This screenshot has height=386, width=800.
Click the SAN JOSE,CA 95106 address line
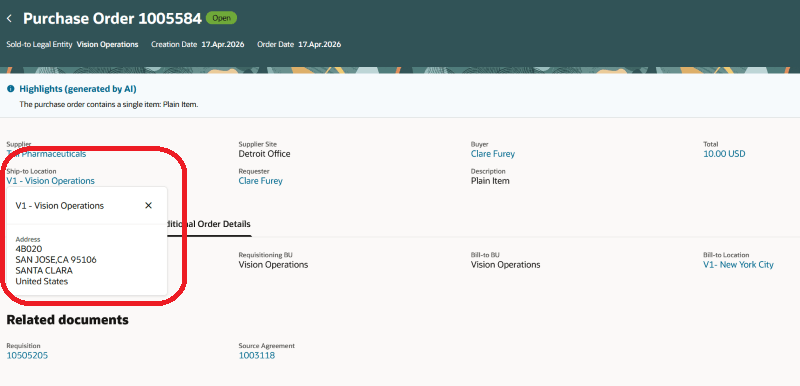pyautogui.click(x=56, y=260)
